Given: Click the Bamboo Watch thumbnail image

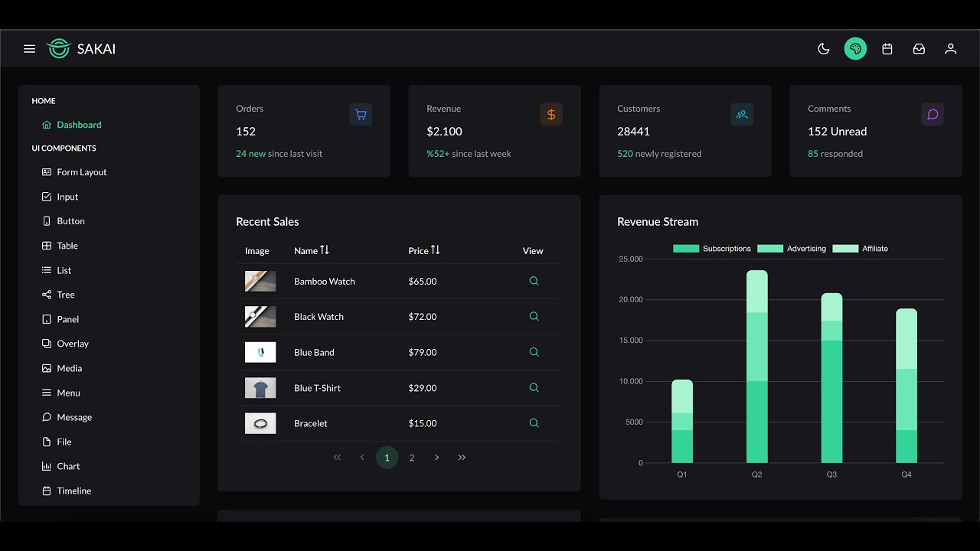Looking at the screenshot, I should point(260,281).
